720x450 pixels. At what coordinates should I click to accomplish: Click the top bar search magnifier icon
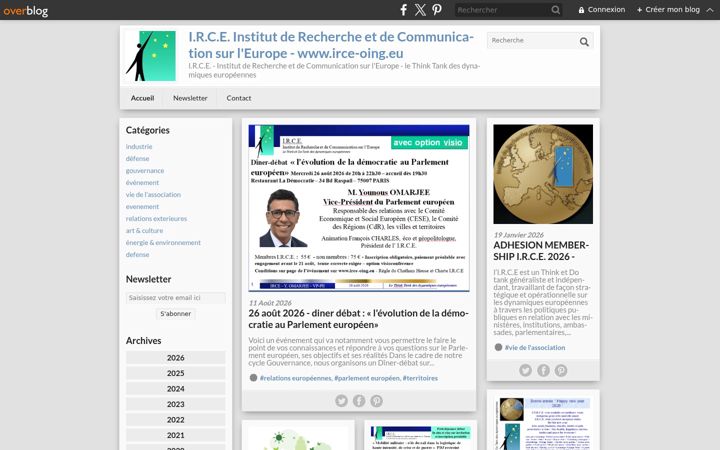click(556, 10)
